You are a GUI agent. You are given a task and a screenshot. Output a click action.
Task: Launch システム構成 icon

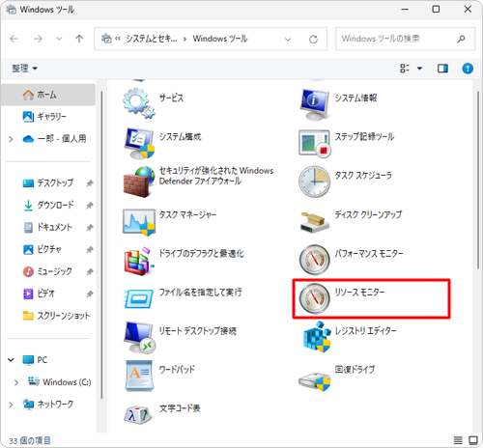tap(139, 143)
